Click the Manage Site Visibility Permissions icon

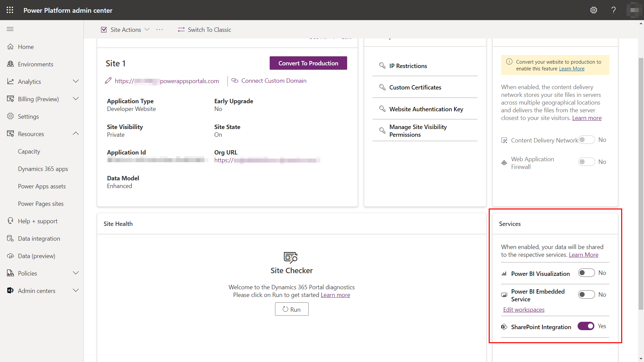click(x=381, y=130)
